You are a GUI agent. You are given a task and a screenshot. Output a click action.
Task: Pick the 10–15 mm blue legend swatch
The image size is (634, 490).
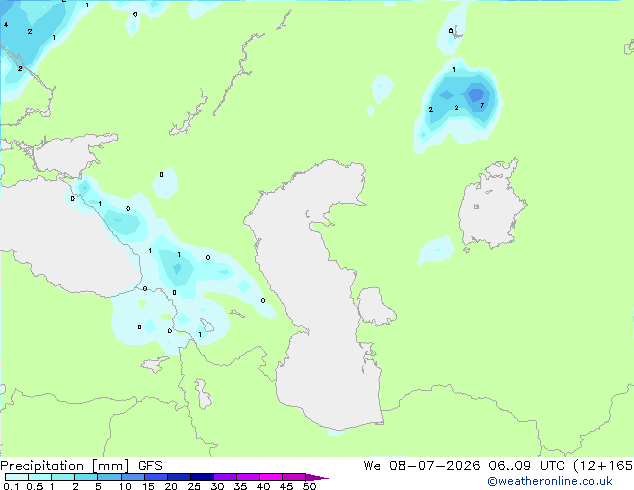point(133,477)
